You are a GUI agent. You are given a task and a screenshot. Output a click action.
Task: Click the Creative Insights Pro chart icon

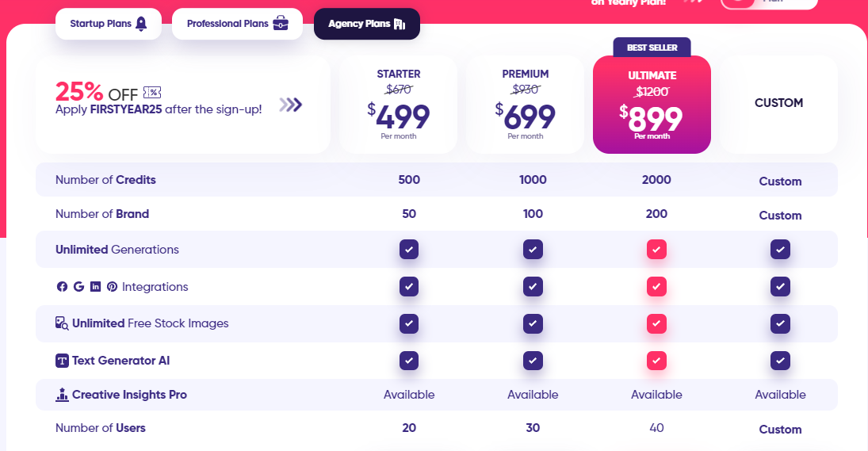click(x=62, y=395)
